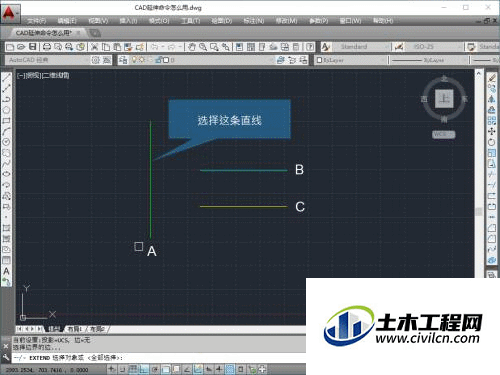Open the 绘图(D) menu
This screenshot has width=500, height=375.
click(222, 21)
